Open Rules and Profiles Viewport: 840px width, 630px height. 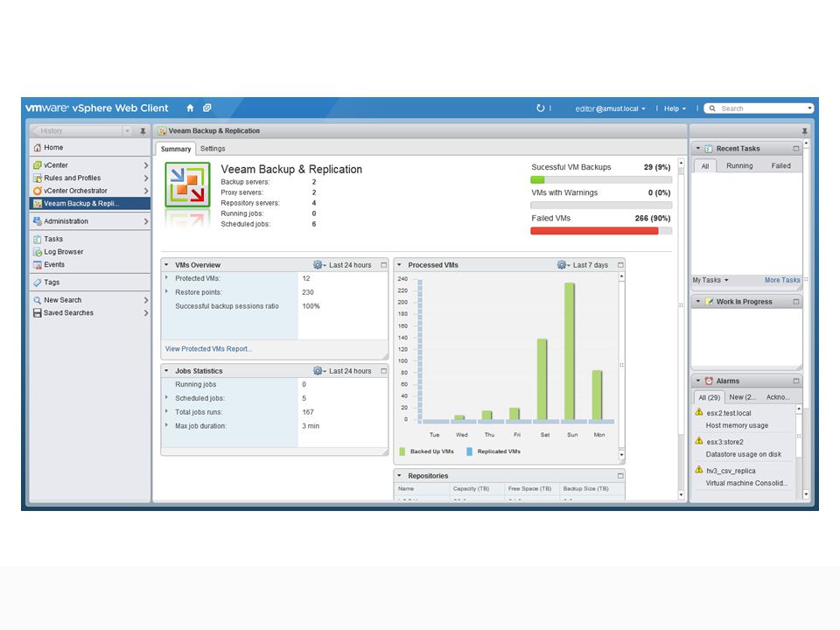tap(89, 178)
